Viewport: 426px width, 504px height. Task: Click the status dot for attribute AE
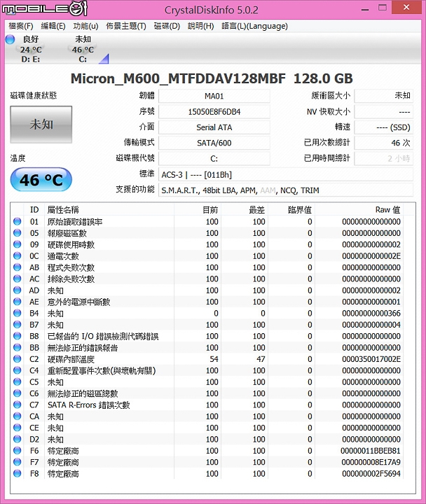(18, 302)
